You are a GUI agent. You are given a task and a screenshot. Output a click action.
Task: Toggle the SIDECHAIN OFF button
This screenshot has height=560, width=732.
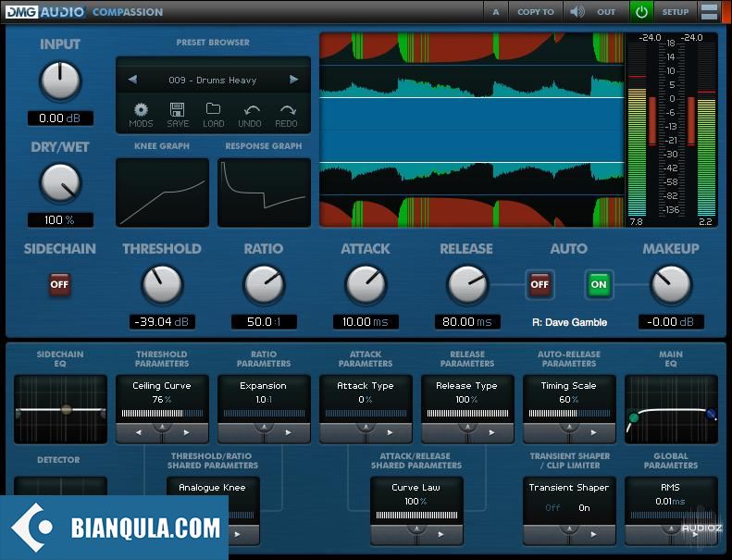(x=60, y=284)
